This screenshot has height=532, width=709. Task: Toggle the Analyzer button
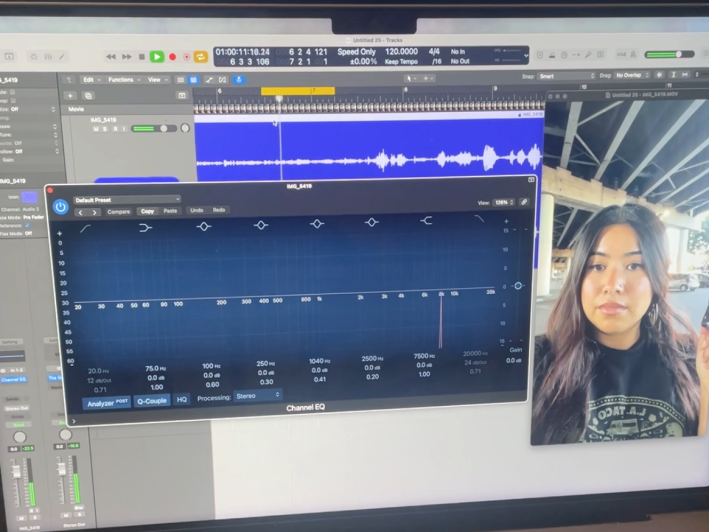pos(106,400)
